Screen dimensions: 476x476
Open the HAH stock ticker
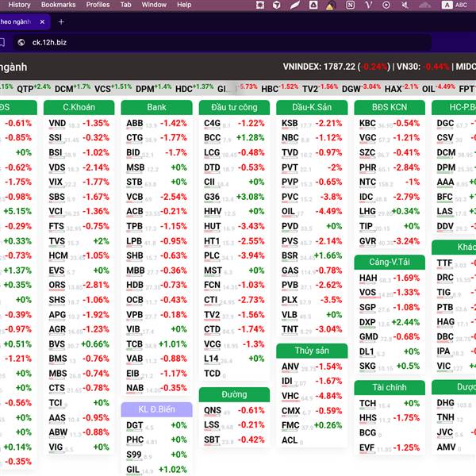pos(368,278)
